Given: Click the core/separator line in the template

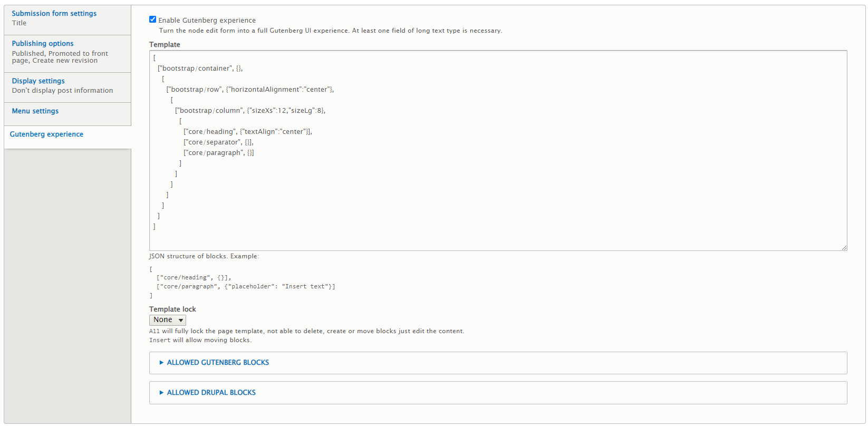Looking at the screenshot, I should pos(218,142).
